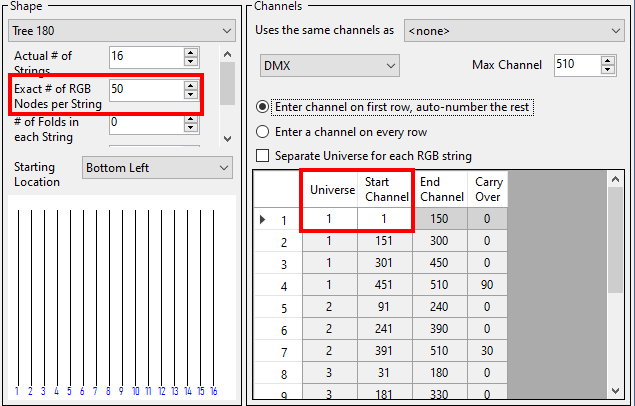Enable Separate Universe for each RGB string
Screen dimensions: 635x406
(264, 156)
